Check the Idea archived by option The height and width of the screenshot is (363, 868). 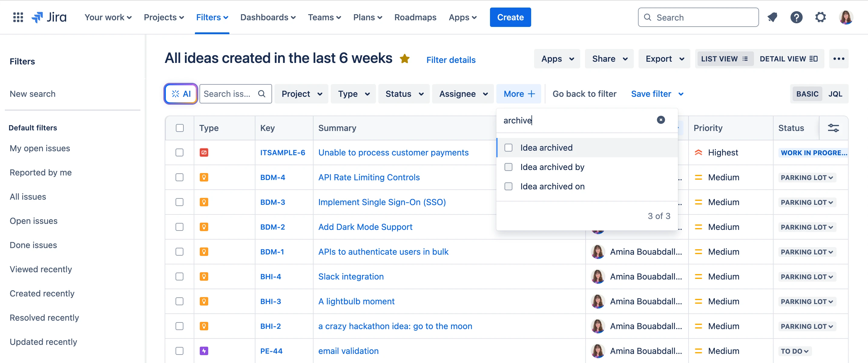[508, 167]
